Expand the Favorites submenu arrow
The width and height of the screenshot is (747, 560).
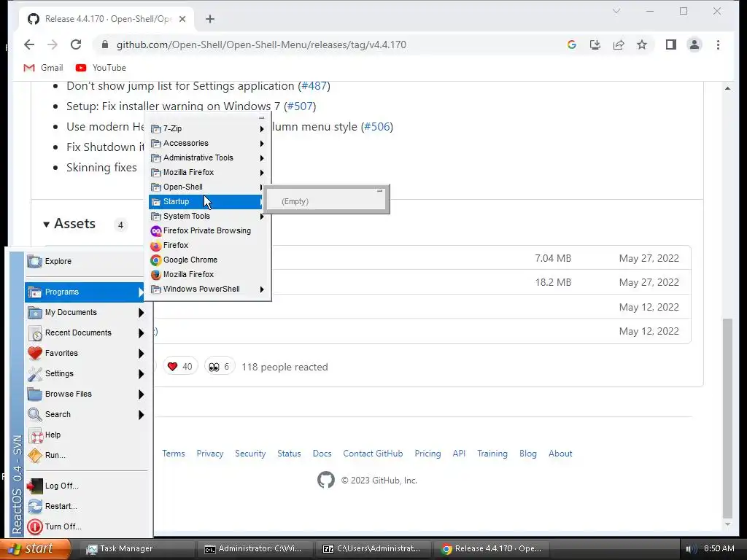(141, 354)
